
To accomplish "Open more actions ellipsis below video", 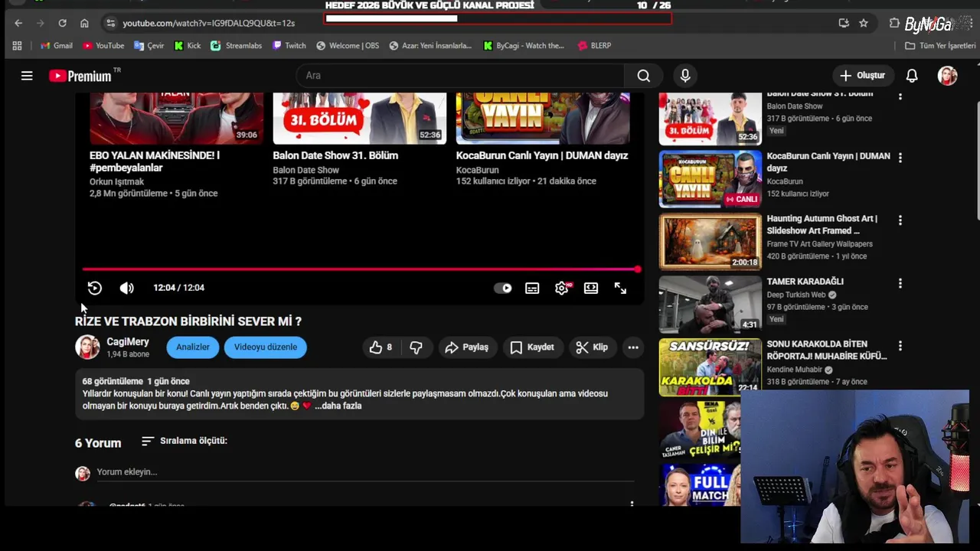I will (633, 347).
